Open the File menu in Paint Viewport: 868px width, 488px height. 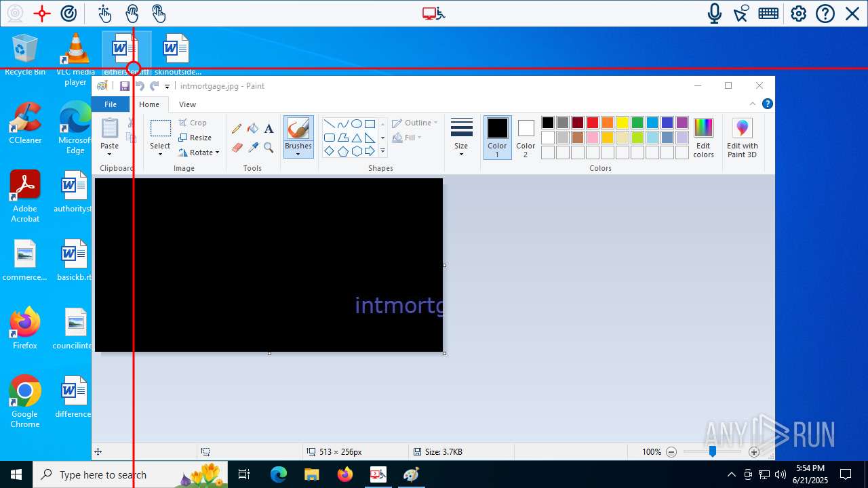coord(111,104)
